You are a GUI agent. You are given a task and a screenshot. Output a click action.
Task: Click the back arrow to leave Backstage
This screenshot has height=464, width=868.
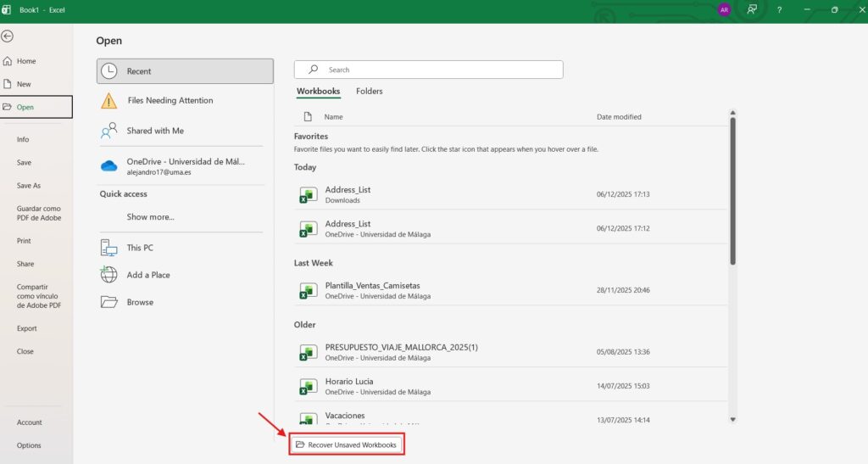tap(7, 36)
